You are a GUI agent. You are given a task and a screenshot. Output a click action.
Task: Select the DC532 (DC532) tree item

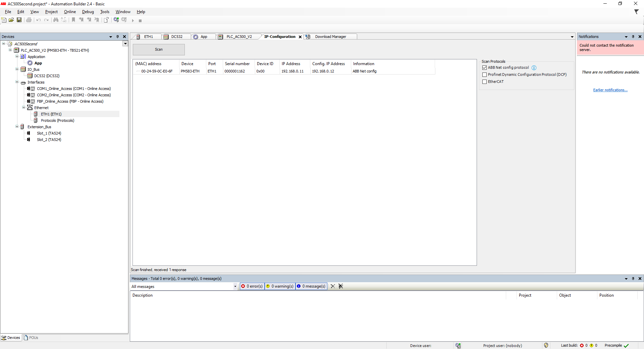pyautogui.click(x=47, y=76)
